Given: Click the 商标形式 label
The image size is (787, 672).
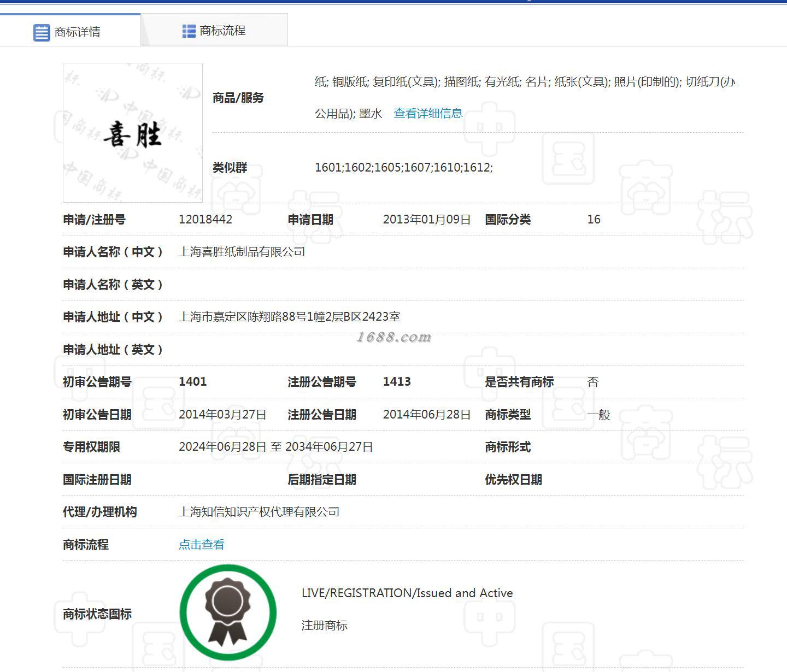Looking at the screenshot, I should tap(508, 447).
